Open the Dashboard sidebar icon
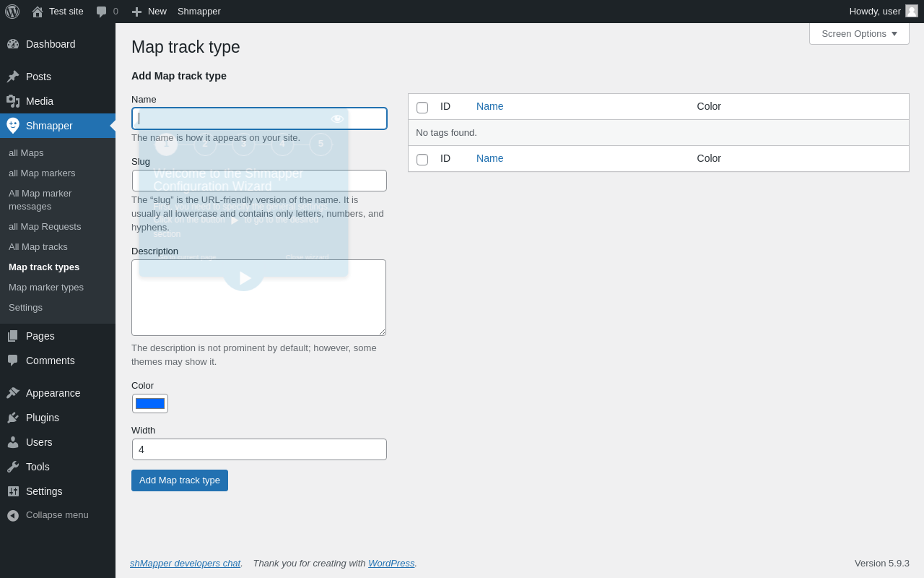 pos(13,44)
